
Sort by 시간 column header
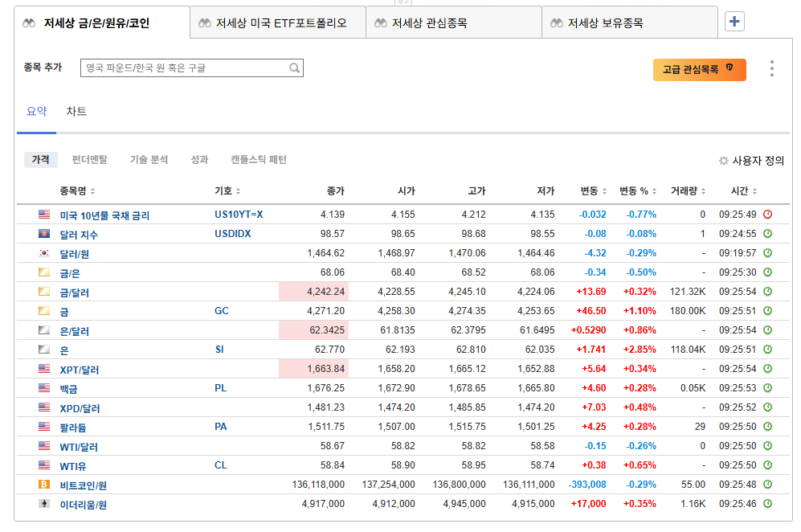[743, 191]
